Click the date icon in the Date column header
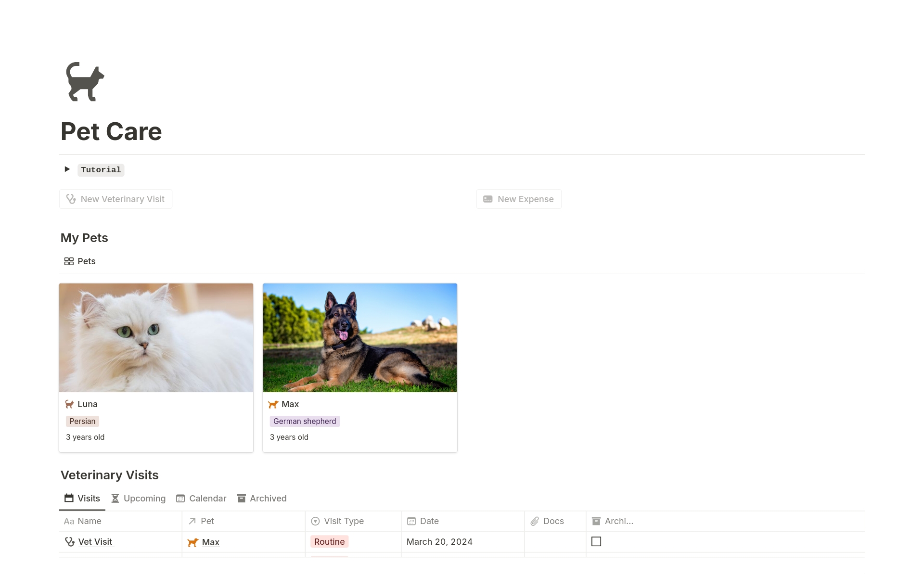Image resolution: width=924 pixels, height=577 pixels. click(x=411, y=521)
